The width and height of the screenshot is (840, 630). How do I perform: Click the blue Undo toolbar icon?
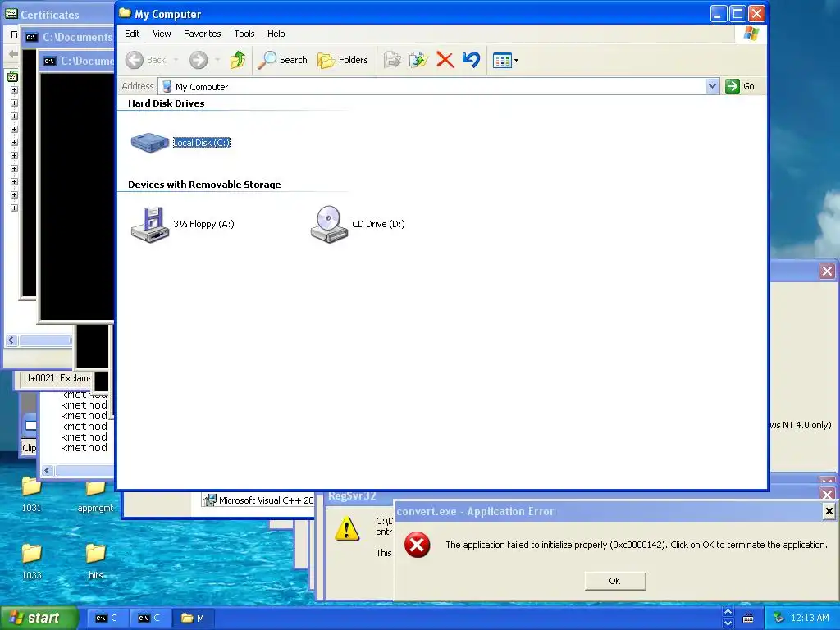tap(471, 60)
